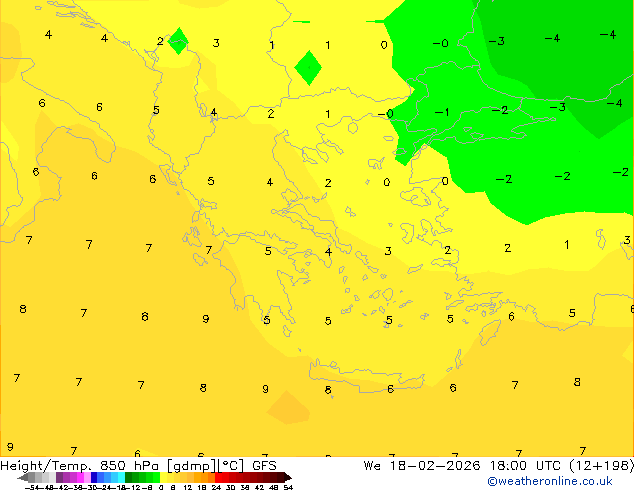Image resolution: width=634 pixels, height=490 pixels.
Task: Click the dark maroon arrow at the legend's hot end
Action: tap(288, 477)
